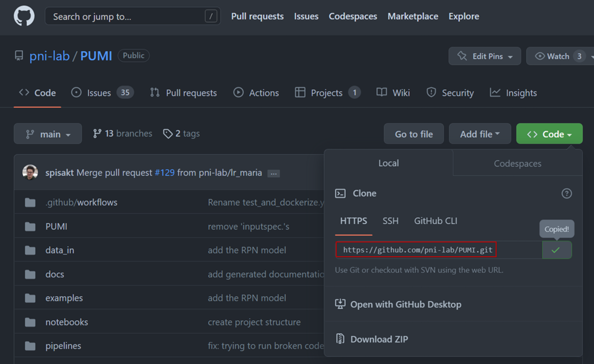This screenshot has width=594, height=364.
Task: Open the Insights tab
Action: (x=513, y=93)
